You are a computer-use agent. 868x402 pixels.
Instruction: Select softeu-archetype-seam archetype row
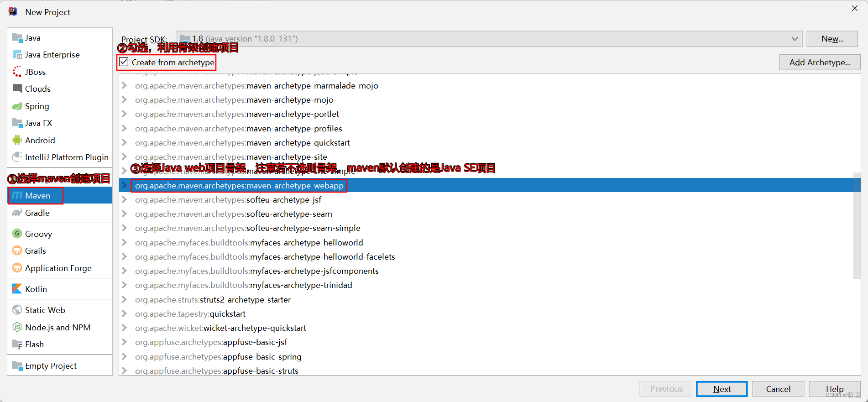(x=486, y=214)
